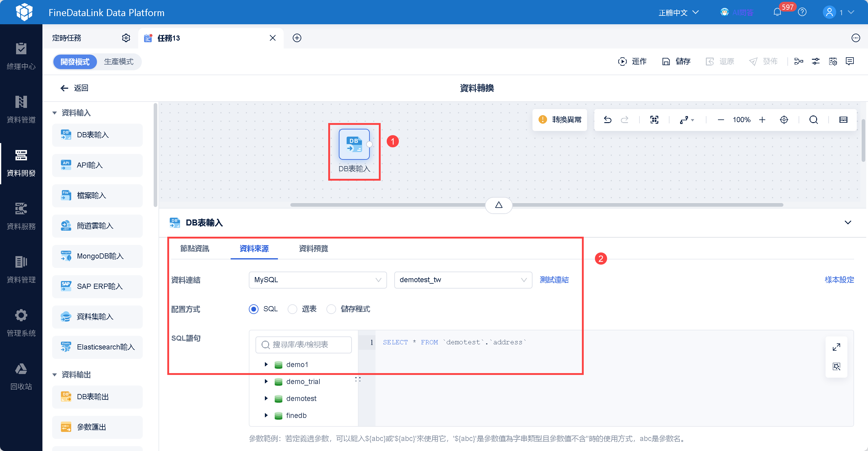Select the SQL radio button
The height and width of the screenshot is (451, 868).
pos(254,309)
